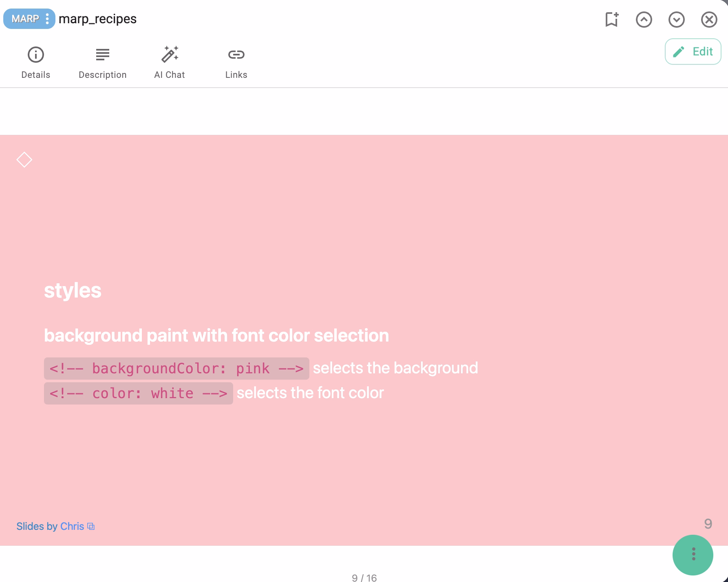Open the MARP badge three-dot menu
Screen dimensions: 728x582
click(x=48, y=19)
